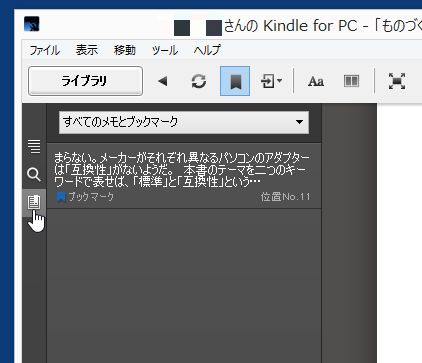Show table of contents sidebar icon
Image resolution: width=422 pixels, height=363 pixels.
(34, 146)
